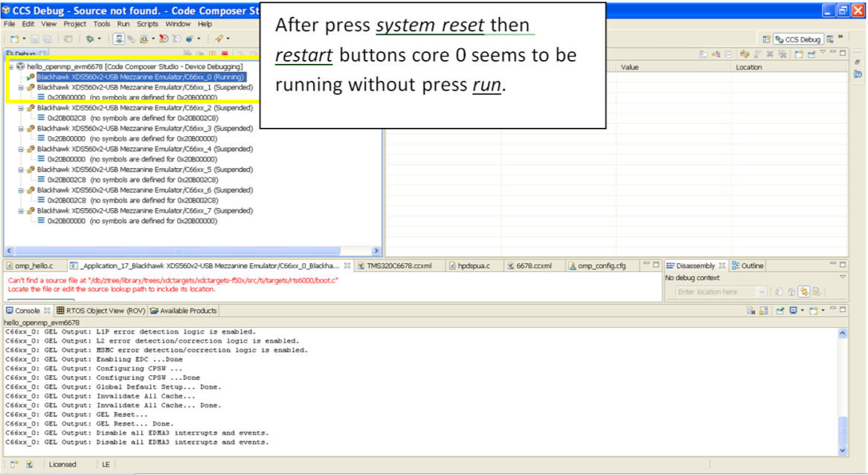Image resolution: width=868 pixels, height=475 pixels.
Task: Click the console scrollbar down arrow
Action: point(842,450)
